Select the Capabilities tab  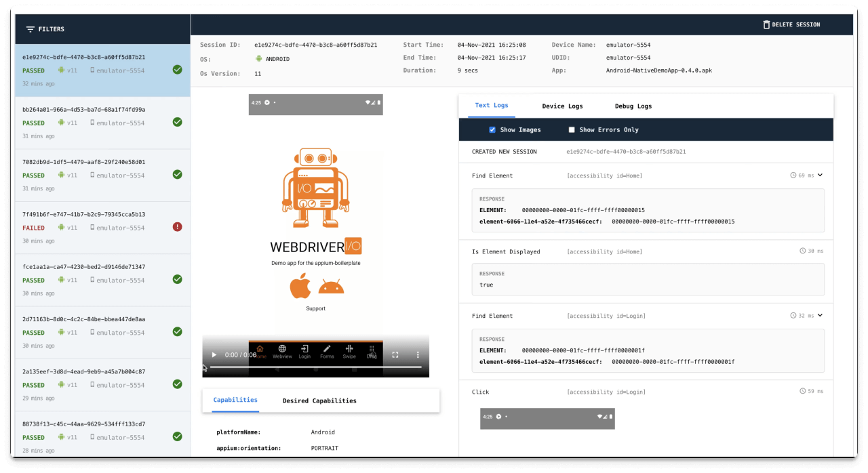235,400
